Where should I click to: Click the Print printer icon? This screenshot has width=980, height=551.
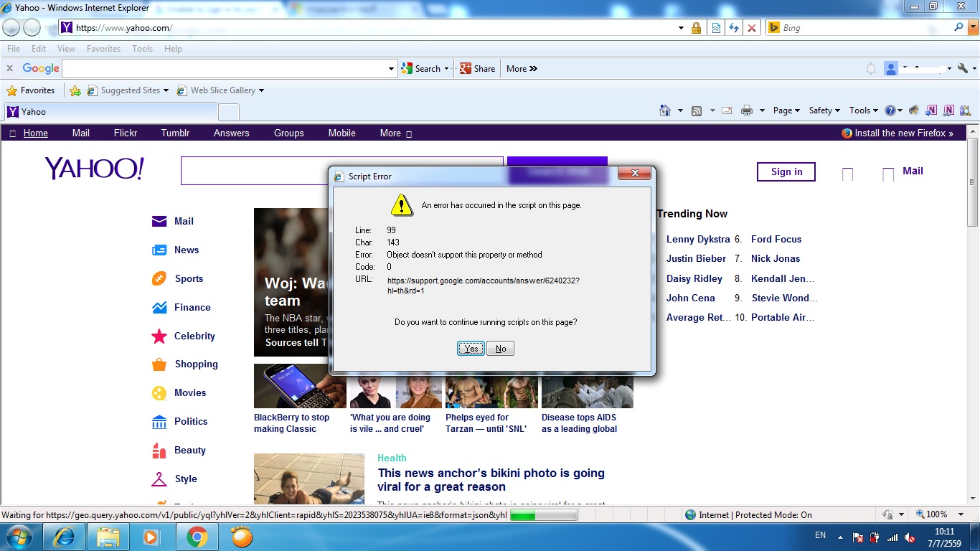click(x=747, y=110)
